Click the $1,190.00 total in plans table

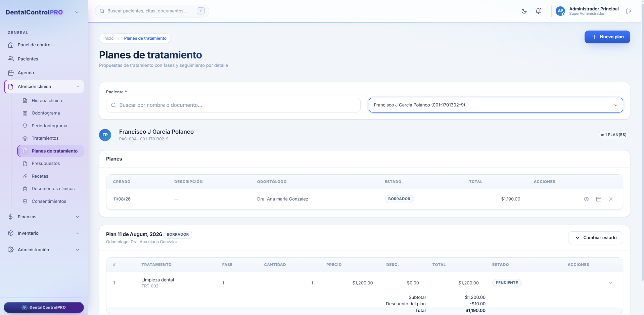coord(511,199)
